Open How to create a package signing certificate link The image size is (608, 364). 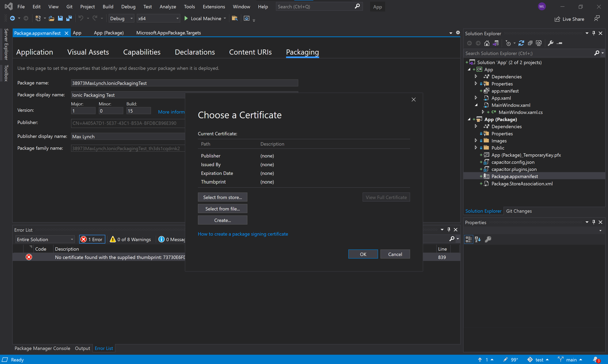[x=243, y=234]
